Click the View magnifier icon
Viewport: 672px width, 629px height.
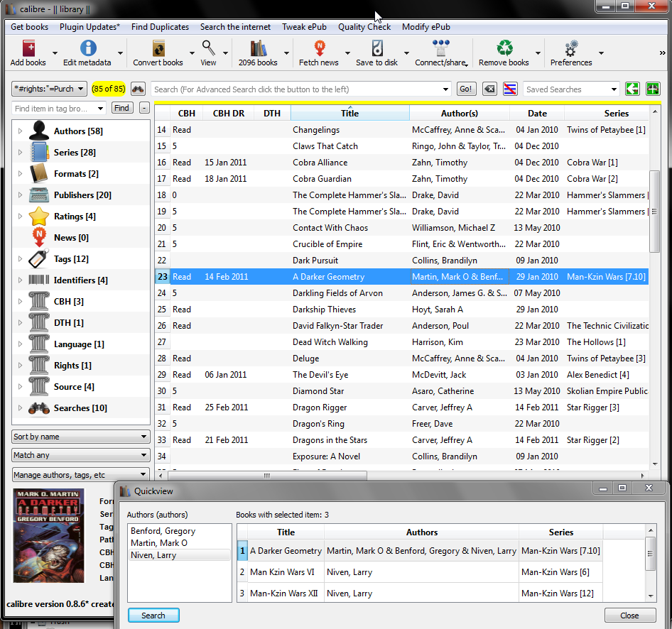209,48
